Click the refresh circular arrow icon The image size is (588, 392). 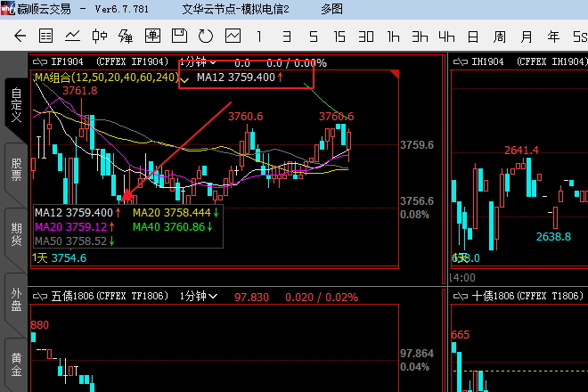pos(206,36)
